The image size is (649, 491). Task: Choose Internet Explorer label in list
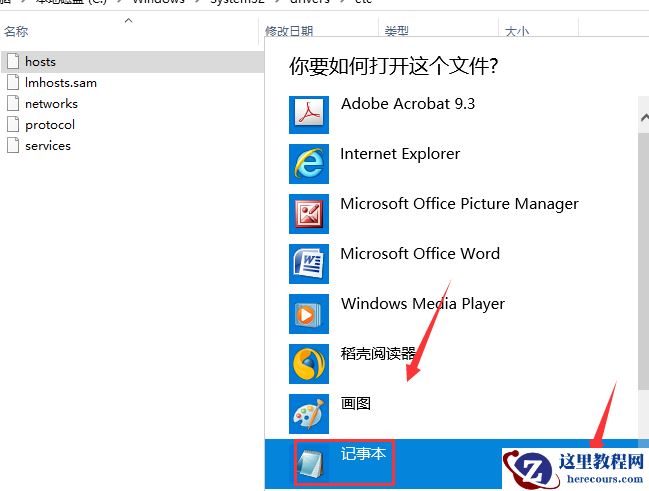click(400, 154)
